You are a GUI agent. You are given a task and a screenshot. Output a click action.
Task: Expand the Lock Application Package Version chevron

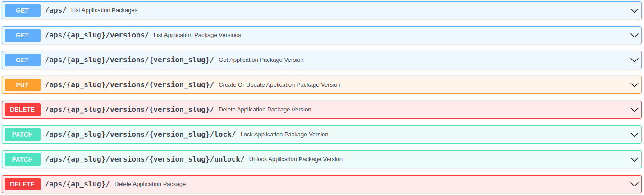[x=635, y=135]
